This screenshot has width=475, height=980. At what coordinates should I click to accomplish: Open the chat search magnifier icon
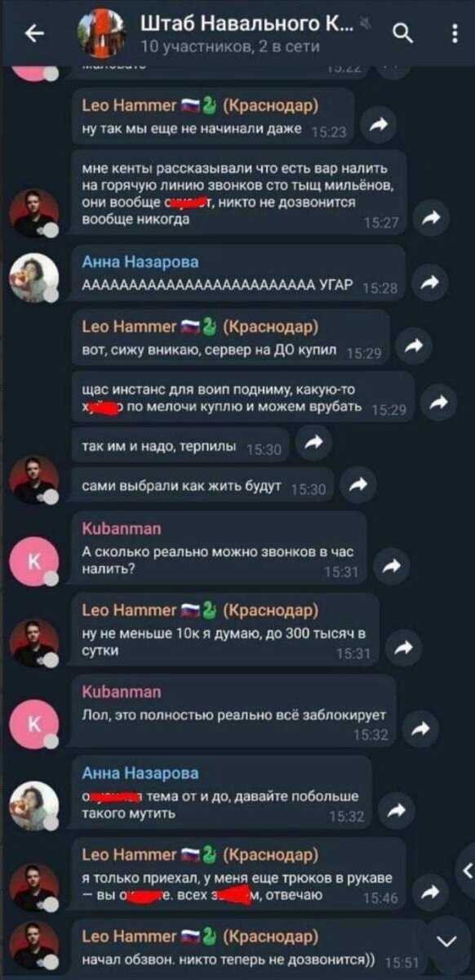(x=404, y=32)
